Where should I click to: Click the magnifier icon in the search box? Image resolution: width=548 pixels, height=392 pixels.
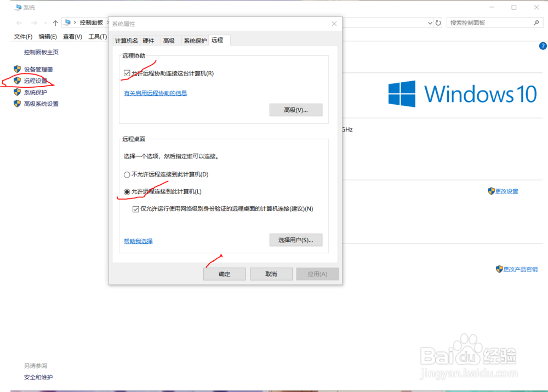(x=537, y=22)
